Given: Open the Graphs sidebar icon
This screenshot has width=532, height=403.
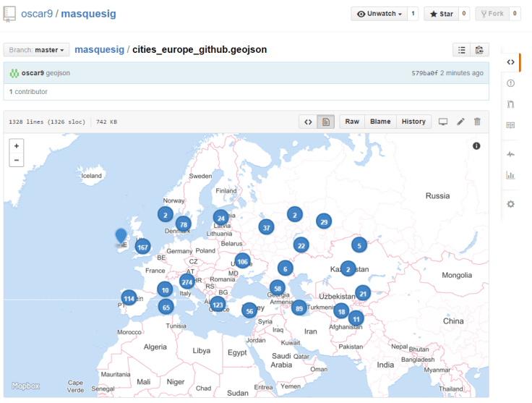Looking at the screenshot, I should tap(510, 175).
